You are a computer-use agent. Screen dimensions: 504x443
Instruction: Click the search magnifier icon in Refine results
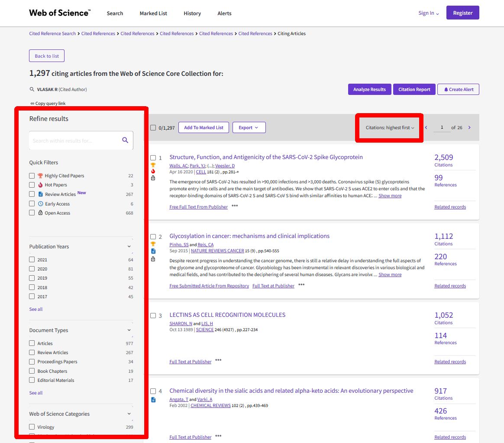tap(125, 140)
